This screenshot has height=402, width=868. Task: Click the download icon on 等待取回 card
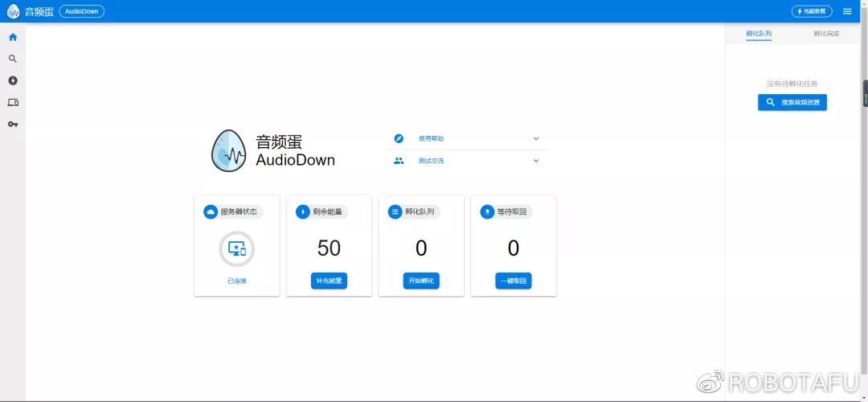[x=487, y=211]
